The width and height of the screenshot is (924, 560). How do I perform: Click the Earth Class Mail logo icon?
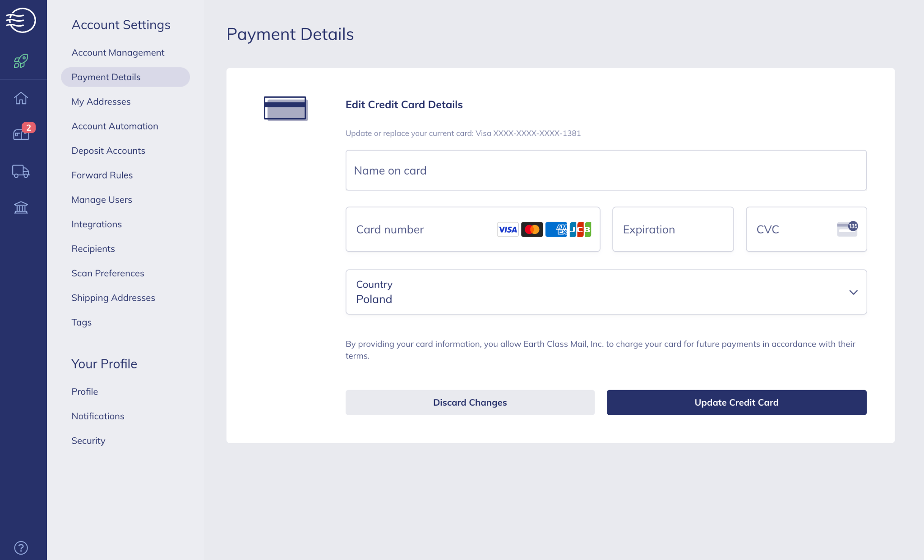pos(21,20)
